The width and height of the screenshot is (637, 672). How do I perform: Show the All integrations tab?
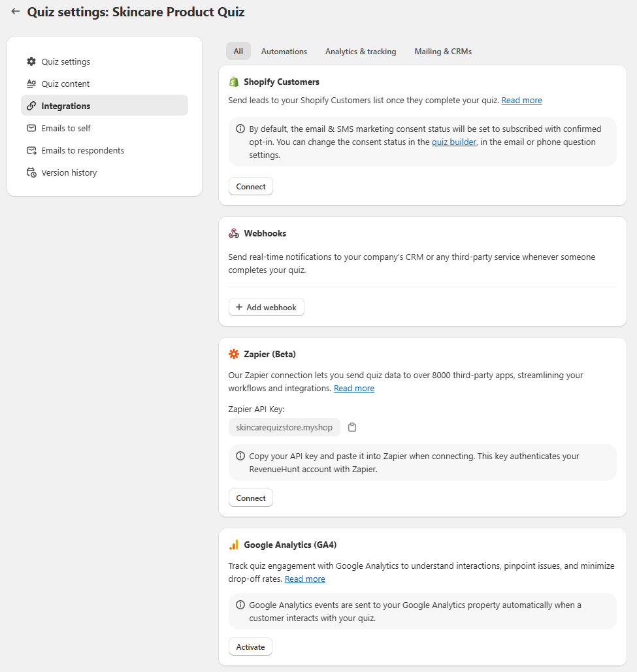point(238,52)
